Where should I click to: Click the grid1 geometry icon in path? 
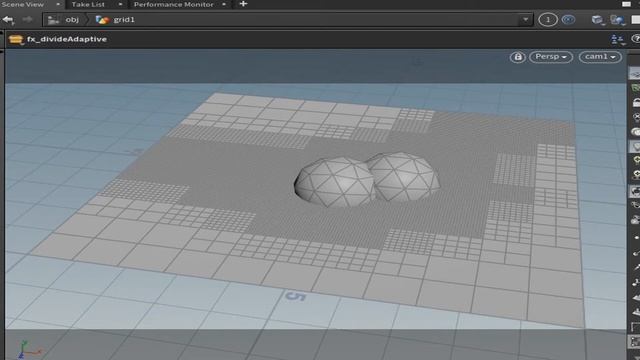point(102,19)
